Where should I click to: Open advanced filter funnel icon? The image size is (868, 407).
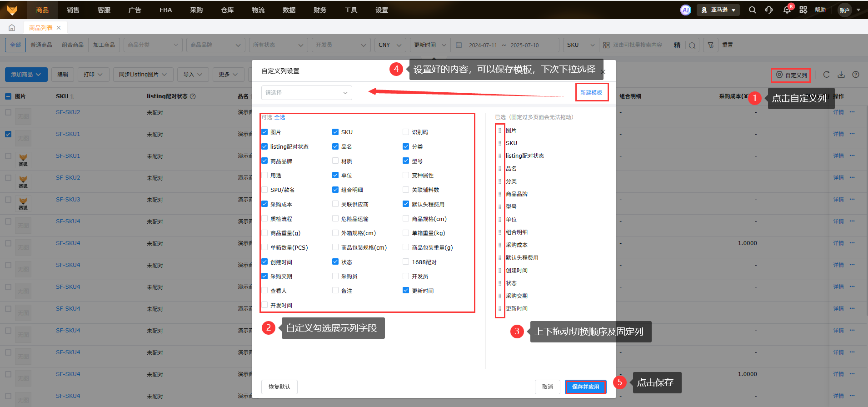[x=711, y=45]
